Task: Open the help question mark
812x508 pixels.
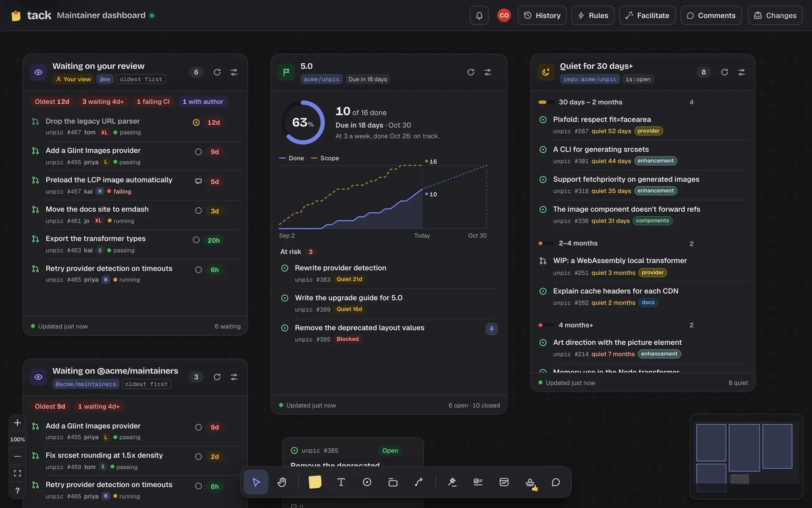Action: point(17,490)
